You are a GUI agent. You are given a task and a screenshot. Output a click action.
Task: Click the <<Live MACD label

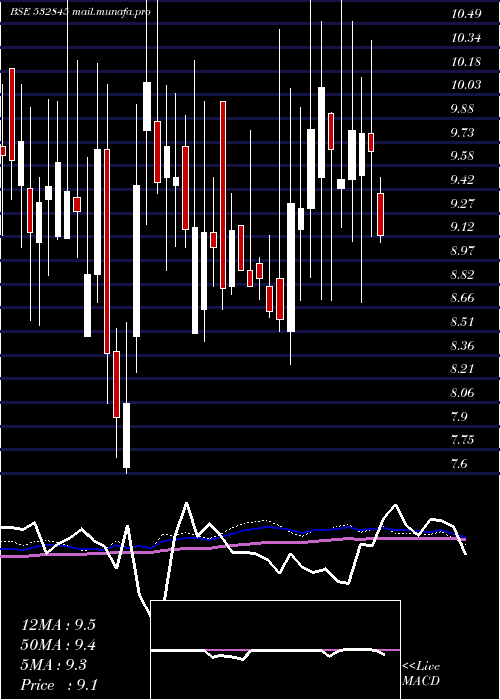click(x=421, y=673)
